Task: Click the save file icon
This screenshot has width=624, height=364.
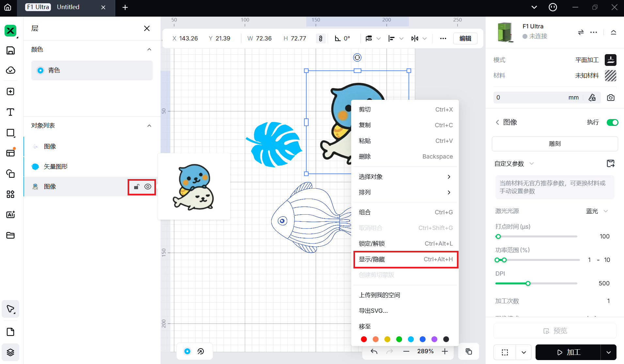Action: click(x=10, y=50)
